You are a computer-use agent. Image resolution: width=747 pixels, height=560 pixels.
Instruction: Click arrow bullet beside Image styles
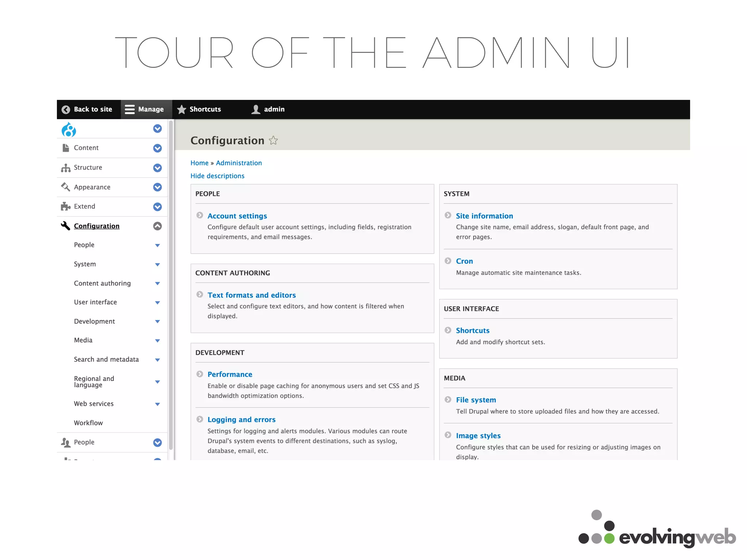coord(448,435)
